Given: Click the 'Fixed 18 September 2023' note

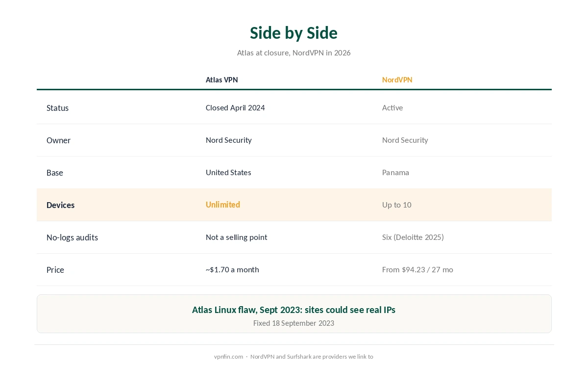Looking at the screenshot, I should [294, 323].
